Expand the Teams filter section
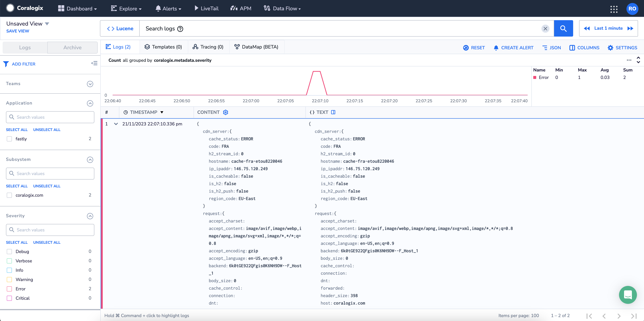 (90, 84)
